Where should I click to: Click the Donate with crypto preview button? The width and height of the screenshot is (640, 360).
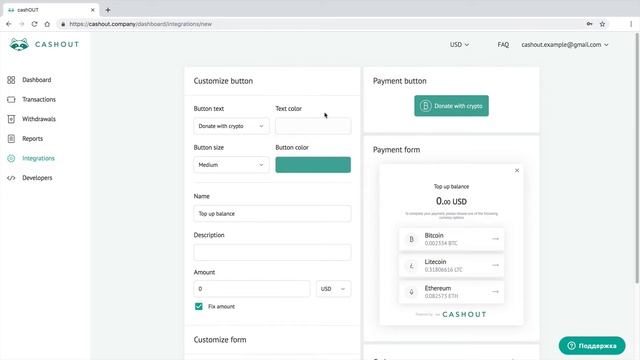tap(451, 106)
